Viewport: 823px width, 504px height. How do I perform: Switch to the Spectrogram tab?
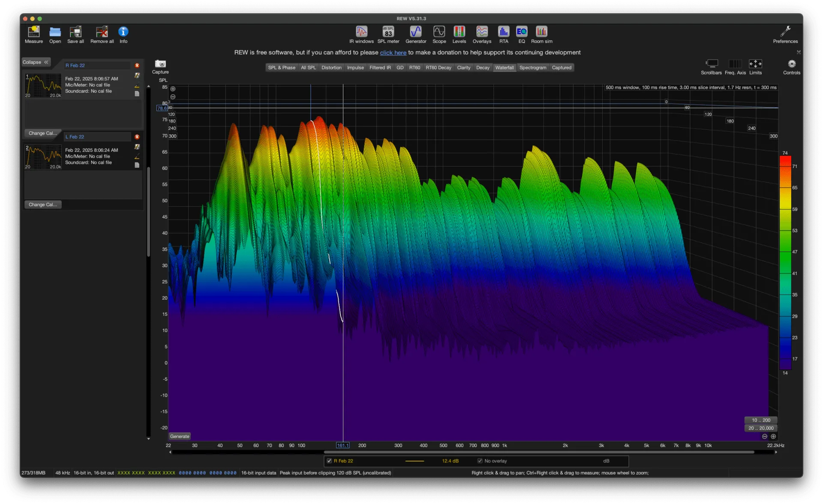(x=532, y=68)
